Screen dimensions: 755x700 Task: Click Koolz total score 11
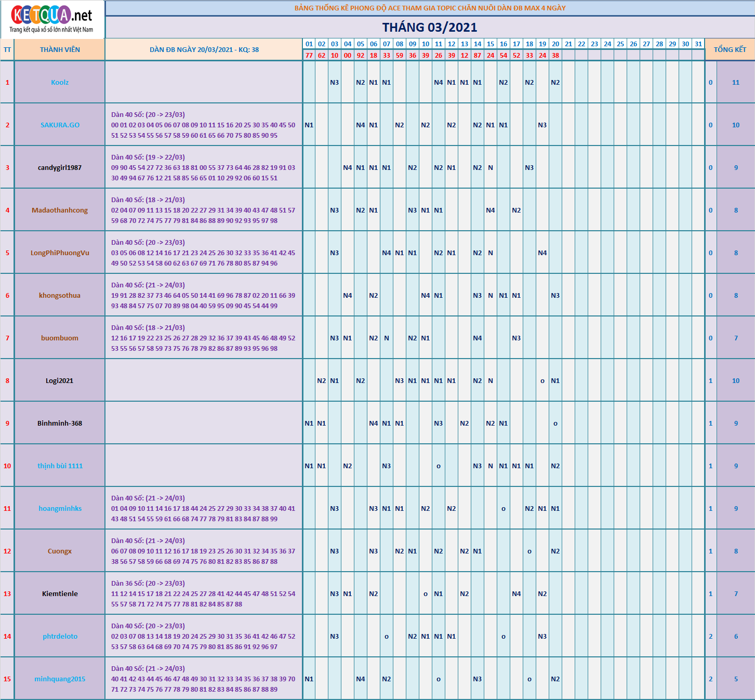tap(736, 82)
